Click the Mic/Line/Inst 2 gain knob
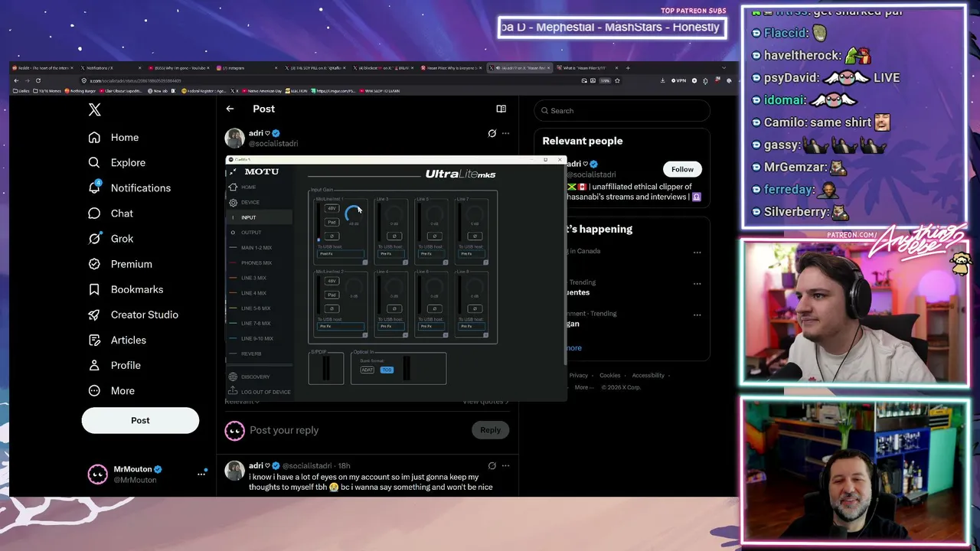 [x=354, y=286]
